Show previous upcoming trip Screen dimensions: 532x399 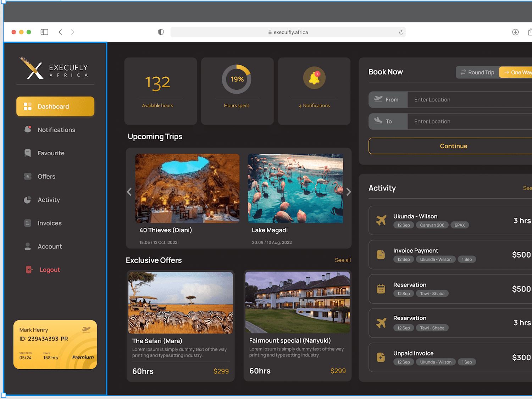129,192
